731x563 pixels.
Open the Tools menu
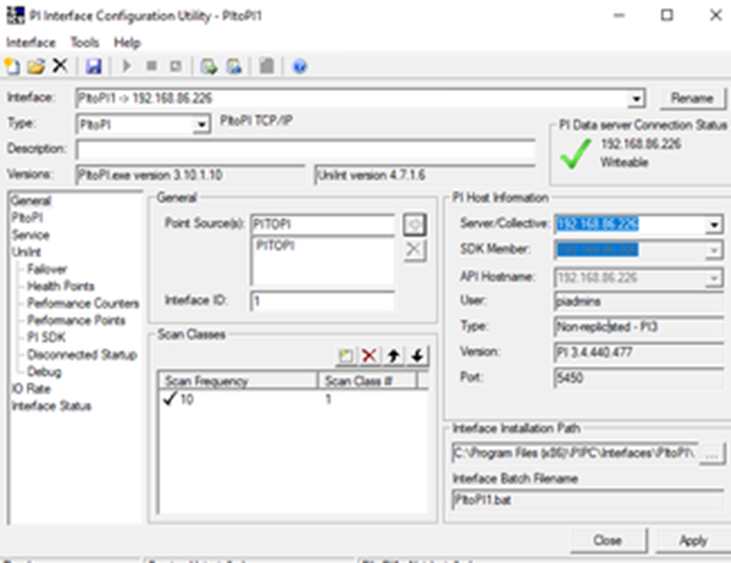[x=84, y=42]
